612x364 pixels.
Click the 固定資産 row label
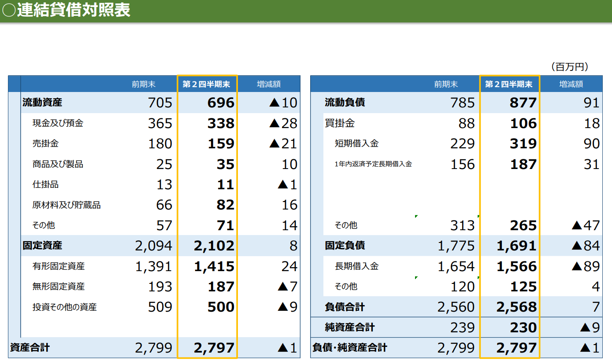pyautogui.click(x=42, y=246)
